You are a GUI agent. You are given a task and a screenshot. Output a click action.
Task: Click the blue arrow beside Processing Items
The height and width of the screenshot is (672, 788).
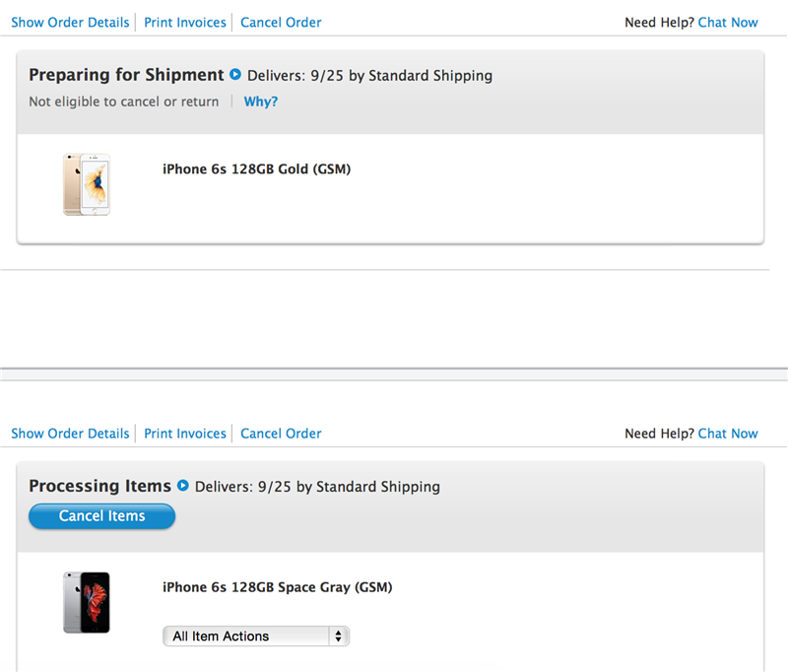pyautogui.click(x=182, y=486)
